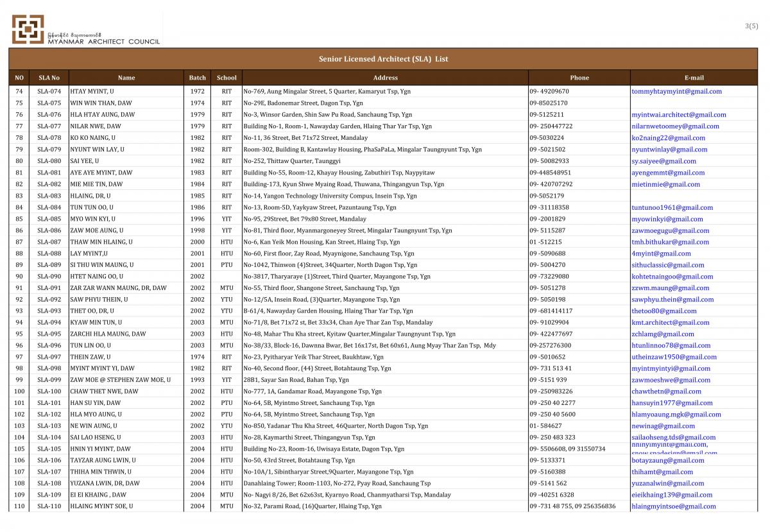Image resolution: width=770 pixels, height=532 pixels.
Task: Click the 'Batch' column header
Action: tap(197, 78)
